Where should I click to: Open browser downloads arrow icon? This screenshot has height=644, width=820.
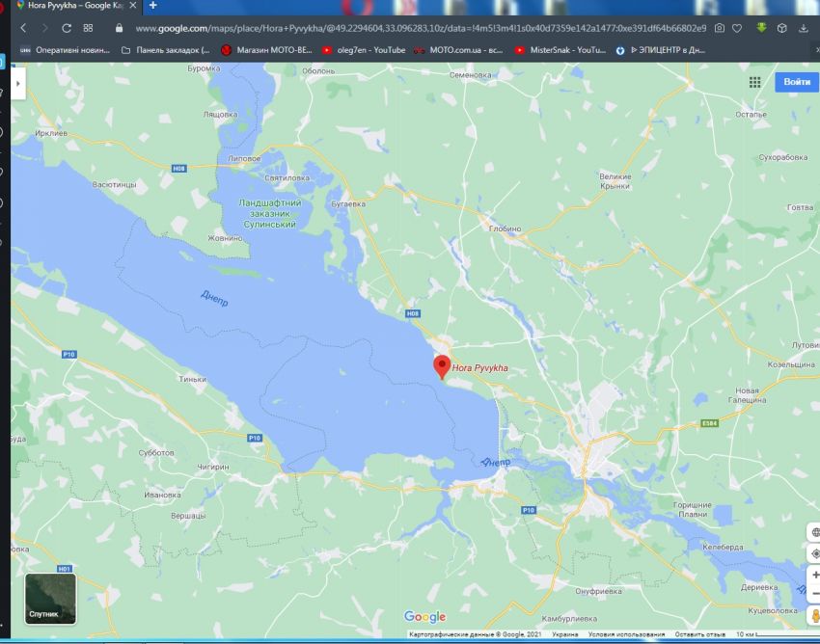coord(804,28)
